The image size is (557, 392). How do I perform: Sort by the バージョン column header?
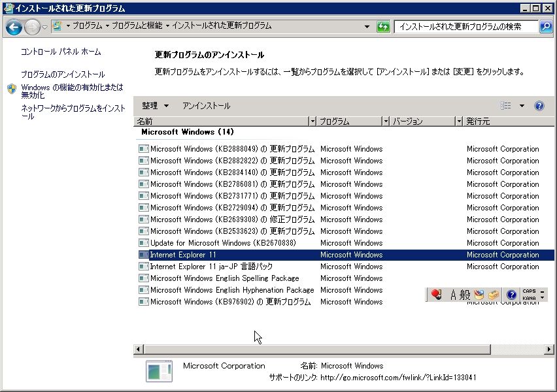(x=423, y=122)
